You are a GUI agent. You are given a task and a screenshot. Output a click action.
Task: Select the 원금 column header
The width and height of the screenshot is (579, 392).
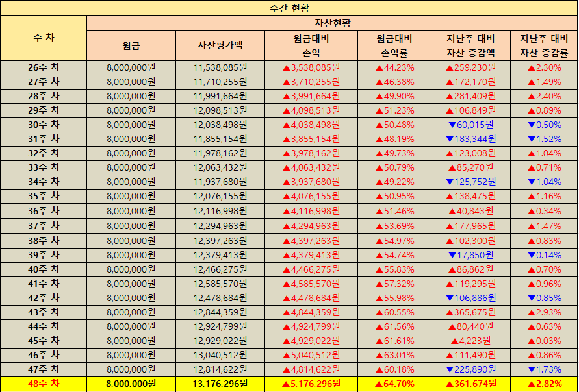coord(131,45)
